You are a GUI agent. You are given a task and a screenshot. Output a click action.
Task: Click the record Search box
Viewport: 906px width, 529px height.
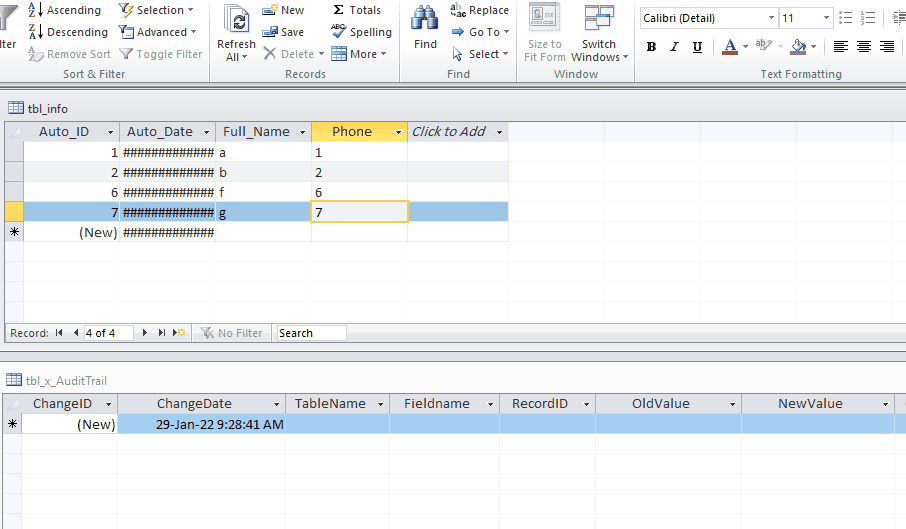(x=311, y=333)
